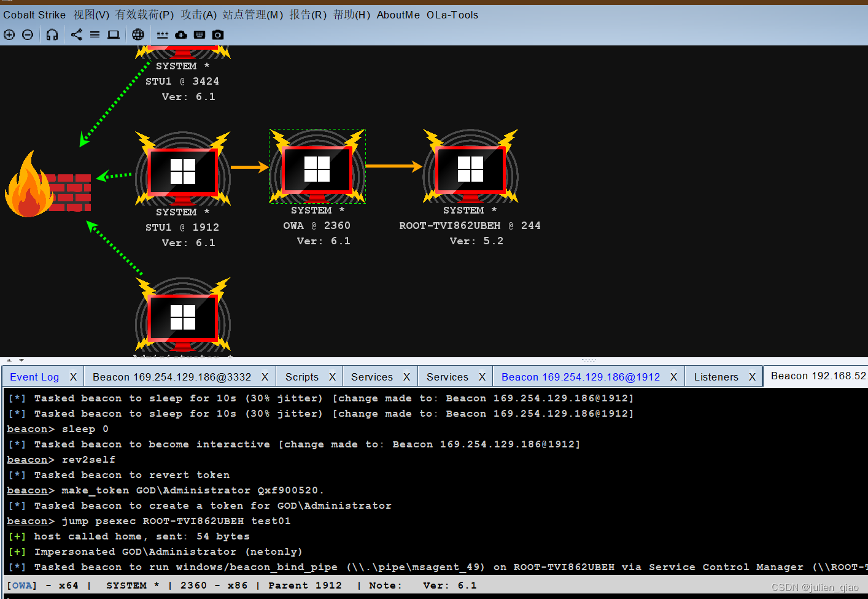Open downloads cloud icon in toolbar

(181, 35)
